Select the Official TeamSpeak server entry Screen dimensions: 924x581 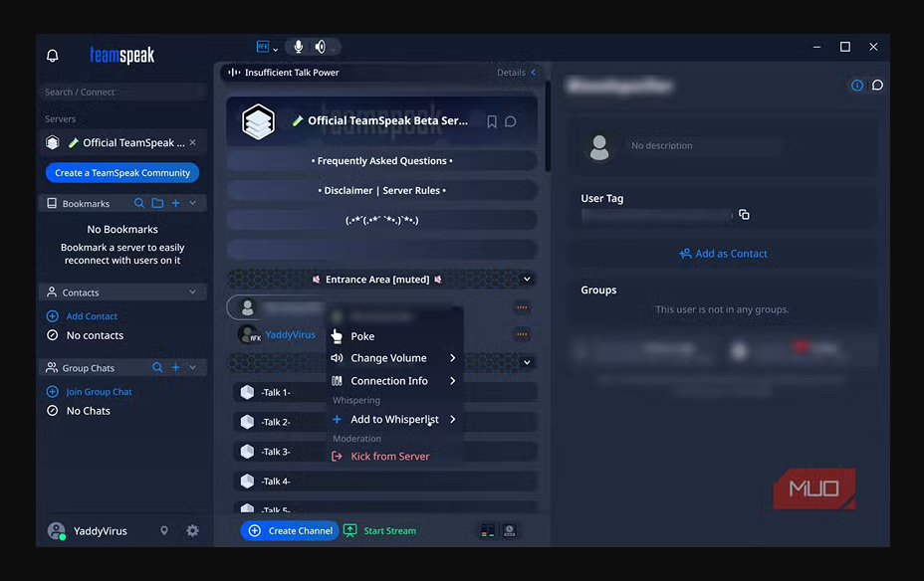(x=122, y=142)
